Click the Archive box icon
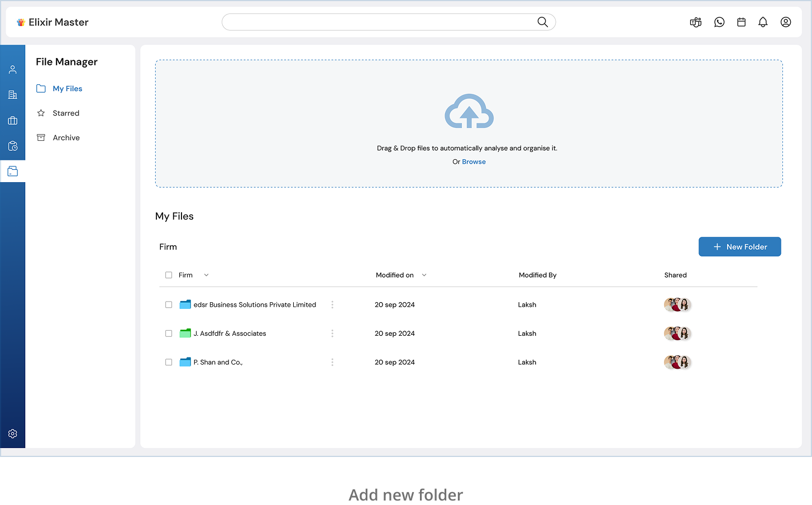The height and width of the screenshot is (505, 812). pyautogui.click(x=41, y=137)
